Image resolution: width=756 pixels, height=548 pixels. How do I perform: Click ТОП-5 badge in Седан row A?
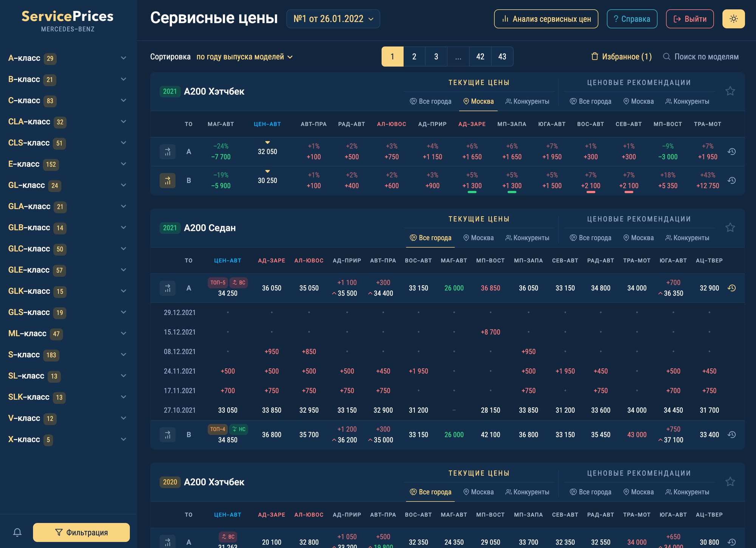(218, 282)
